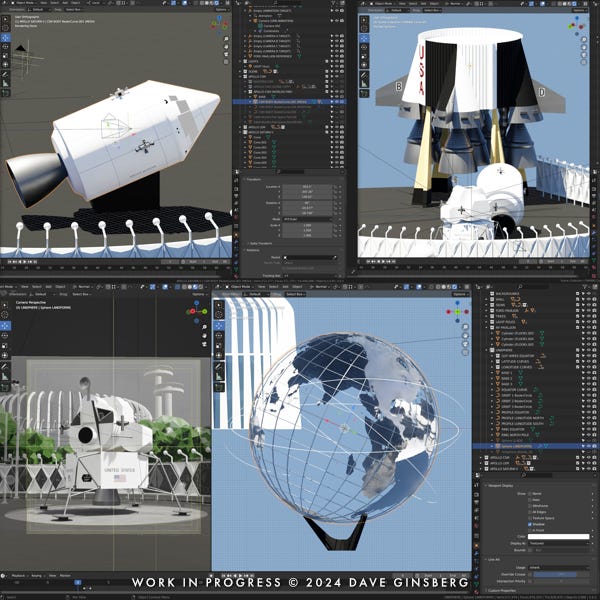Click the Location X field in Transform panel
The width and height of the screenshot is (600, 600).
tap(307, 187)
